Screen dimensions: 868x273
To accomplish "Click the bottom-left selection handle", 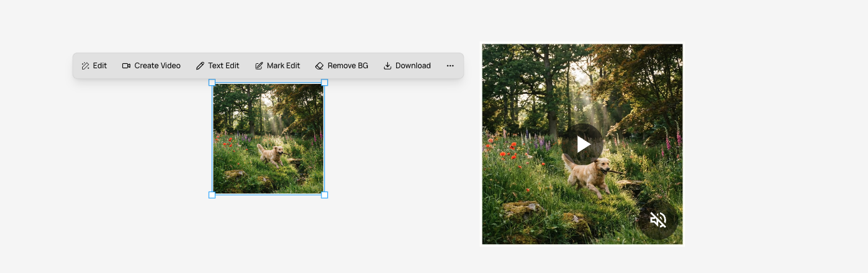I will (212, 195).
